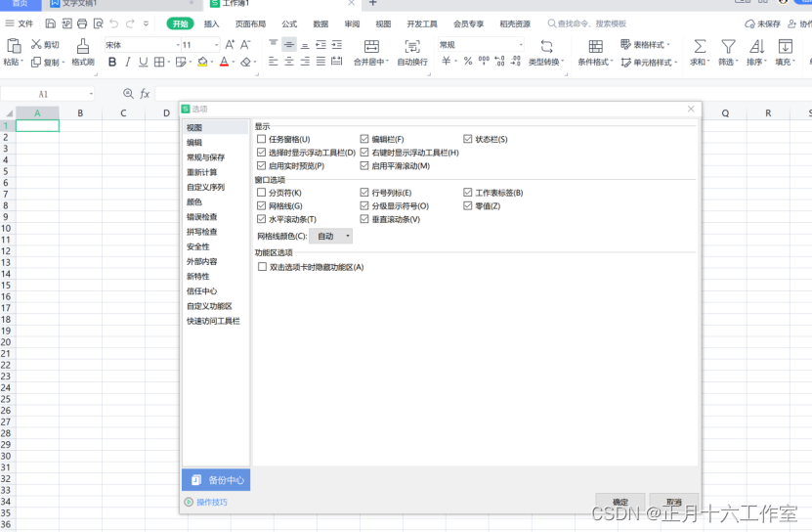Open the Backup Center (备份中心) button
The width and height of the screenshot is (812, 532).
click(x=216, y=480)
